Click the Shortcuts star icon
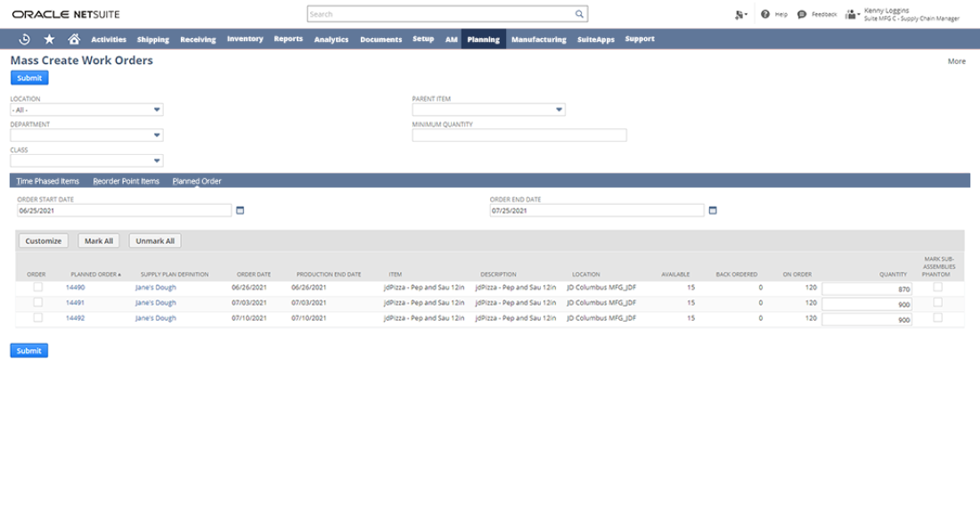 (49, 39)
